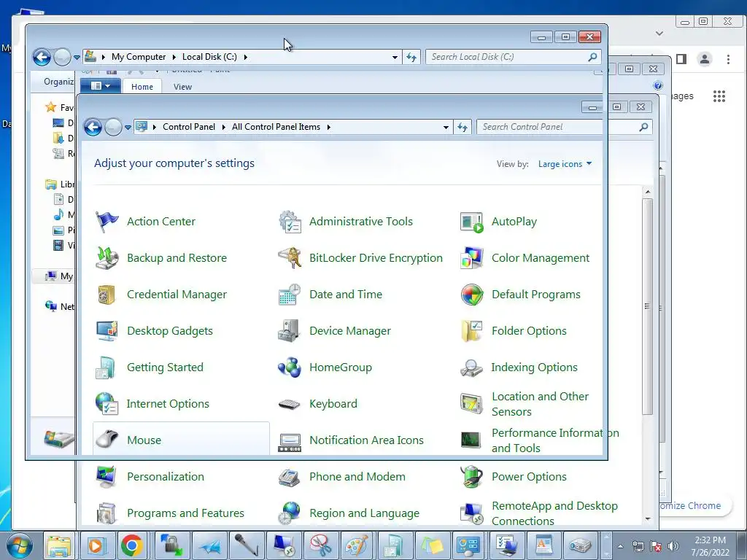Open Device Manager icon
The image size is (747, 560).
tap(290, 331)
